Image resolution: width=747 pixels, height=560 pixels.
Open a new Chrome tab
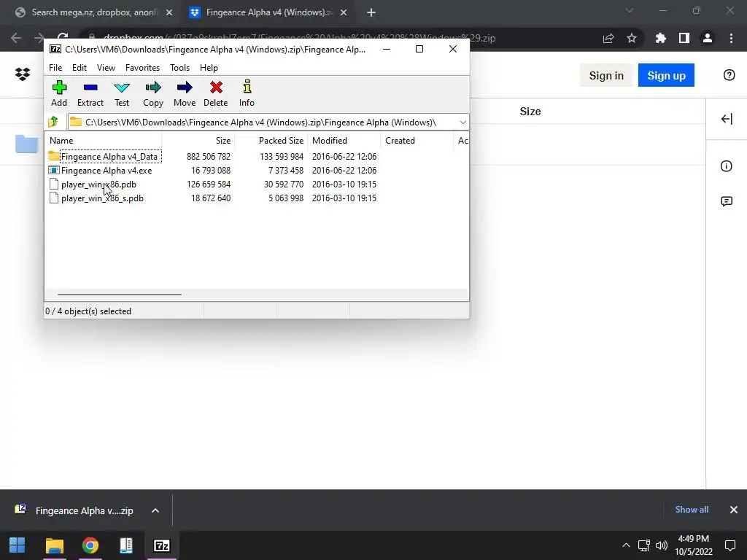click(x=371, y=12)
